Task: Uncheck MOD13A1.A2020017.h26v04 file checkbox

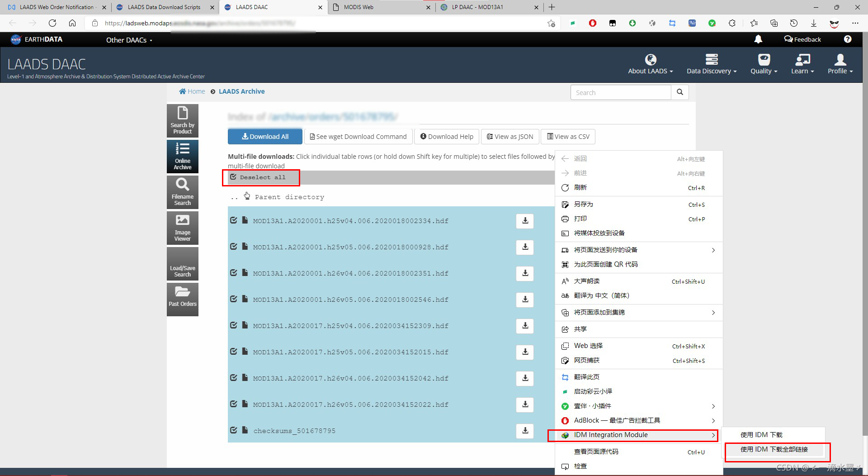Action: point(234,378)
